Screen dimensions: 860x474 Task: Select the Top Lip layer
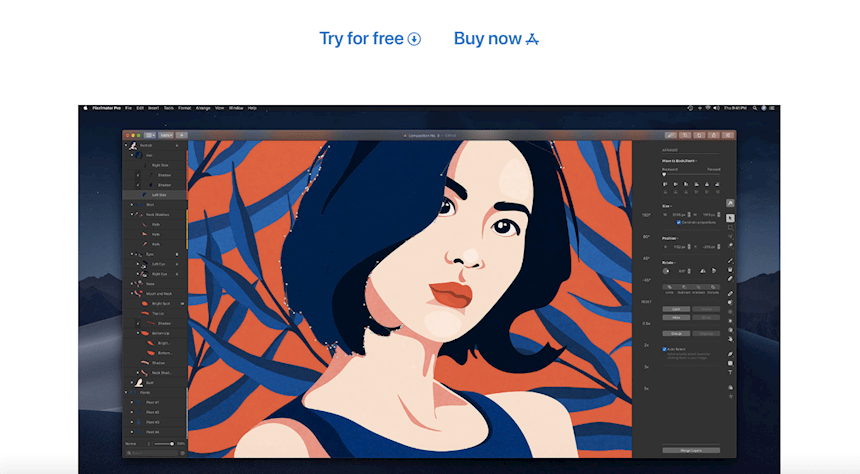click(154, 313)
